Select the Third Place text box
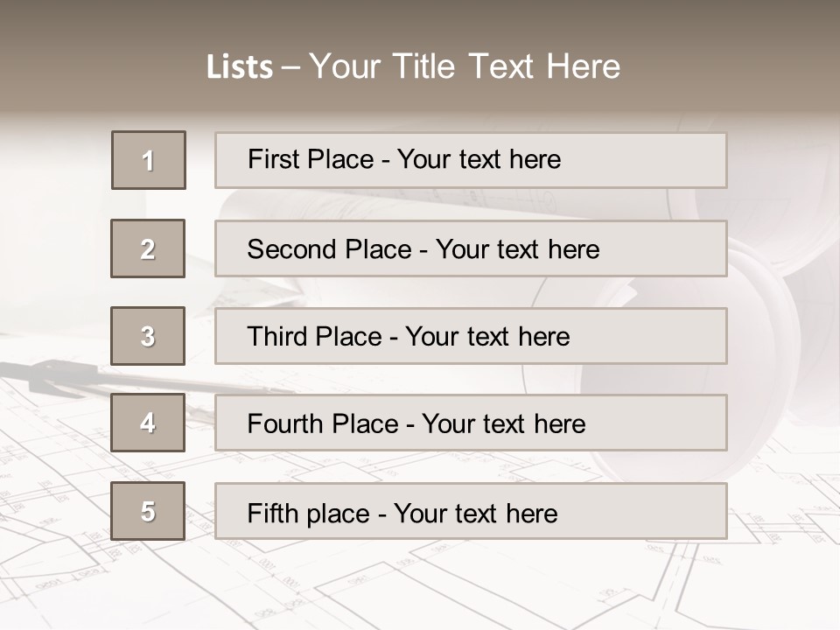Image resolution: width=840 pixels, height=630 pixels. [x=471, y=336]
